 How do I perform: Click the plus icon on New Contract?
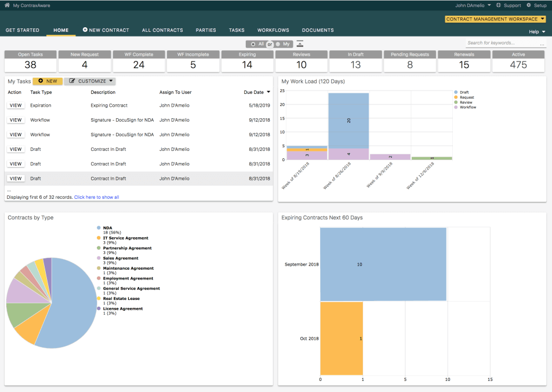[85, 30]
